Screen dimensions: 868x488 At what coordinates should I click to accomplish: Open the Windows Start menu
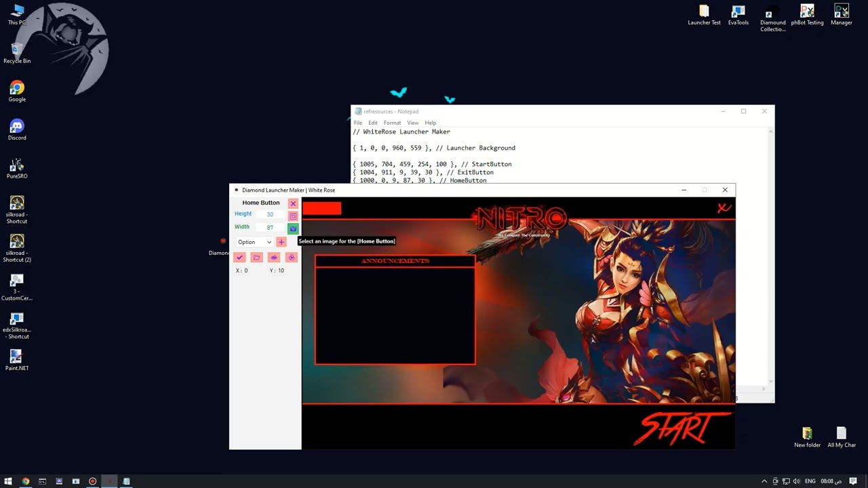[8, 481]
